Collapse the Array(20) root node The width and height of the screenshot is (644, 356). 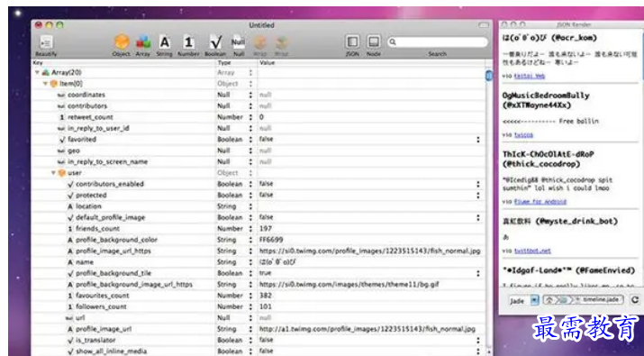37,72
